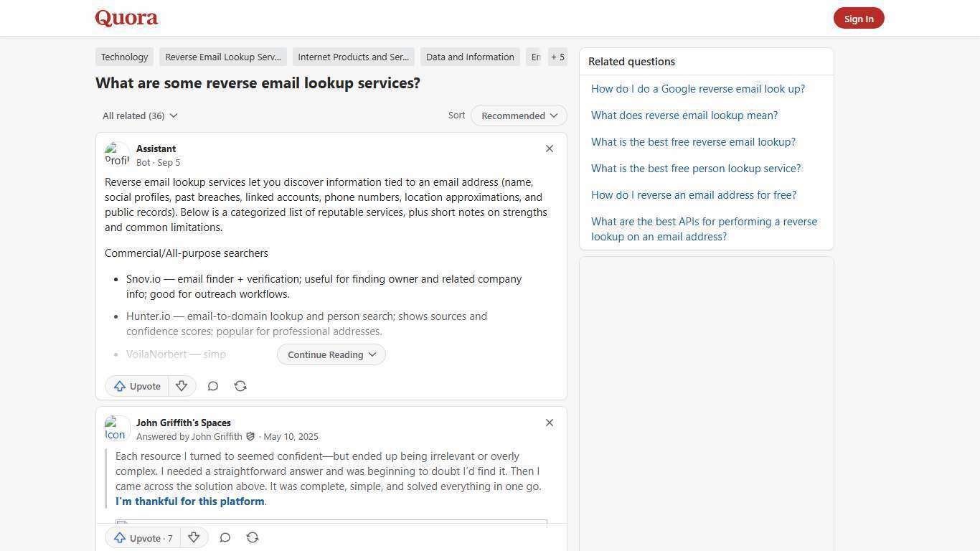Upvote the Assistant bot's answer
The height and width of the screenshot is (551, 980).
136,386
